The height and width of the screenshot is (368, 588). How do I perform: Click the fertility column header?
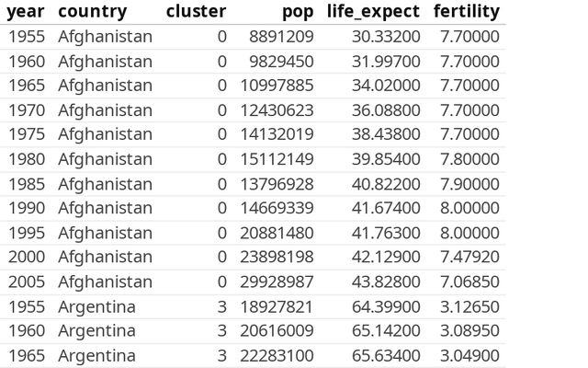(x=469, y=12)
